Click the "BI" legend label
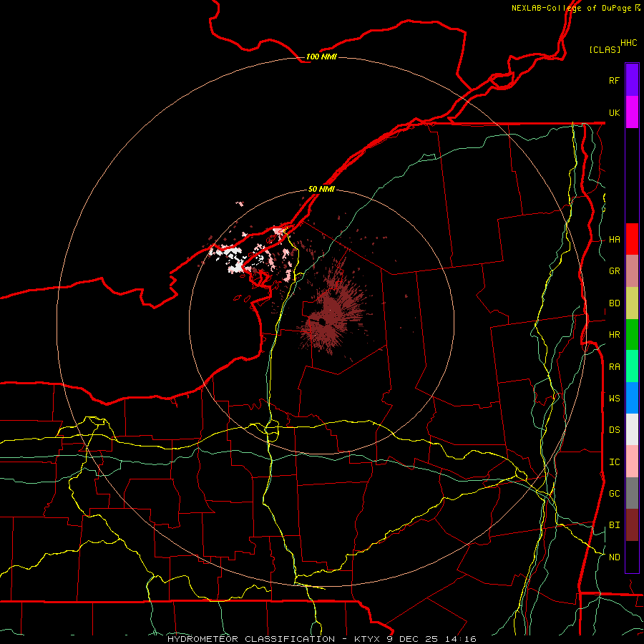Image resolution: width=644 pixels, height=644 pixels. (x=614, y=525)
